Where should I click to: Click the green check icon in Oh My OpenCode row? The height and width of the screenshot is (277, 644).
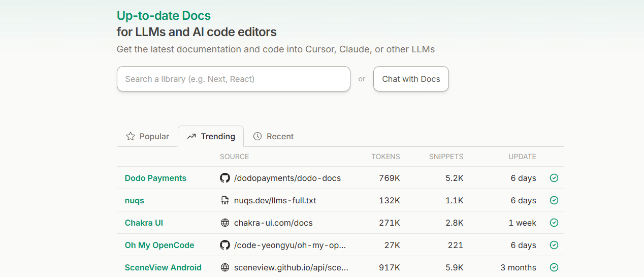pyautogui.click(x=554, y=245)
